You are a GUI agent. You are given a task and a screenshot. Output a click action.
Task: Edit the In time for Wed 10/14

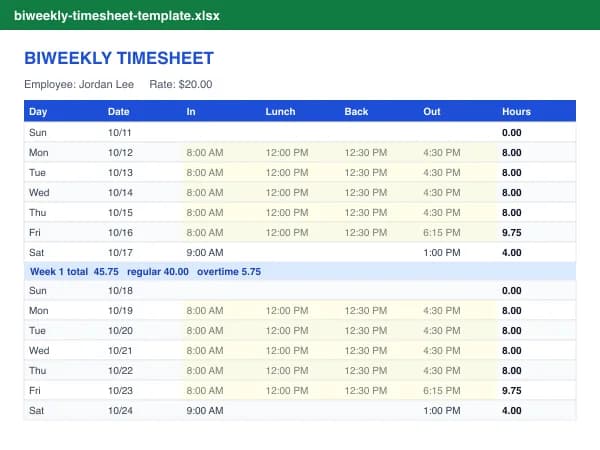coord(205,192)
